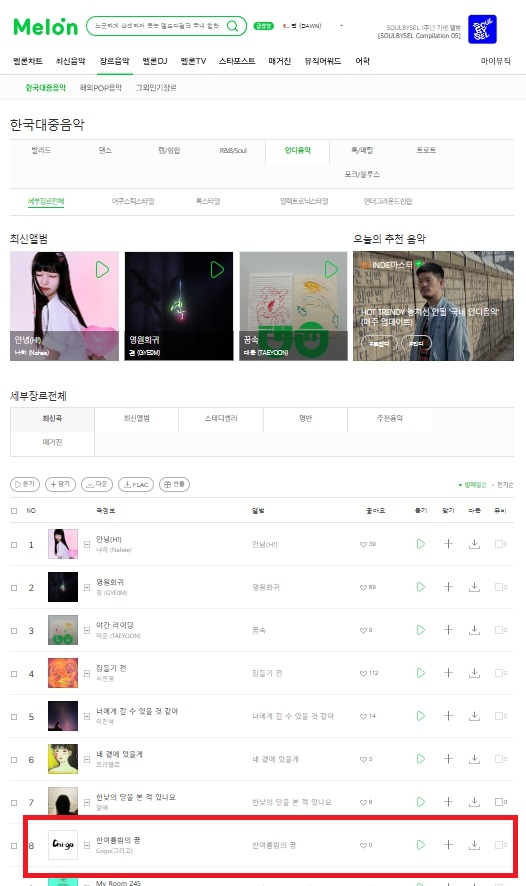Tick the checkbox for song 2
526x886 pixels.
(14, 588)
